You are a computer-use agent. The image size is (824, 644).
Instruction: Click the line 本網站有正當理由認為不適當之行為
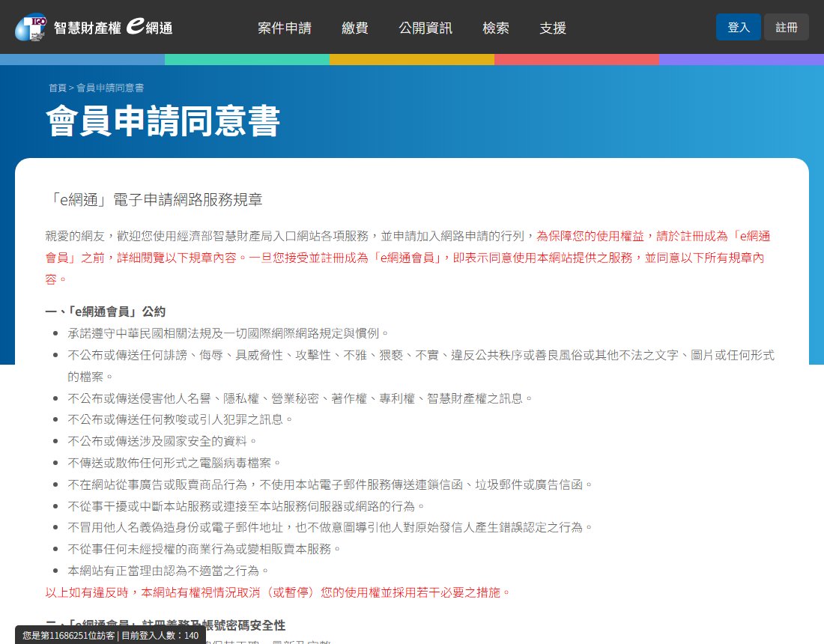pos(168,571)
